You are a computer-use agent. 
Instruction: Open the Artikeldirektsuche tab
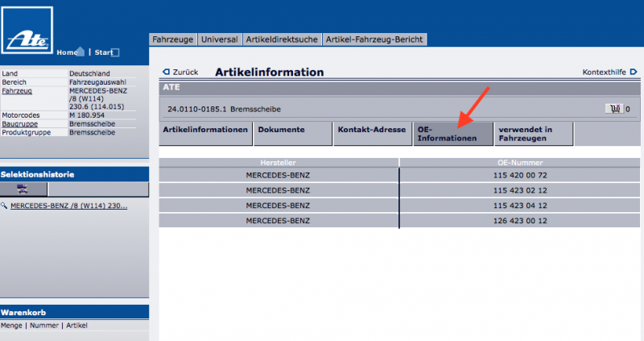click(281, 39)
